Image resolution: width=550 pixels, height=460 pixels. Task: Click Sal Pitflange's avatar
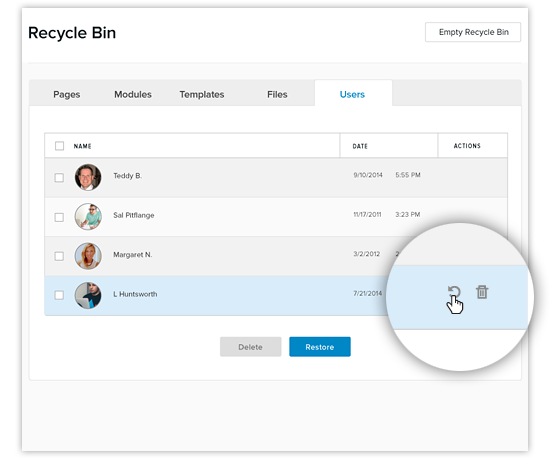point(88,216)
